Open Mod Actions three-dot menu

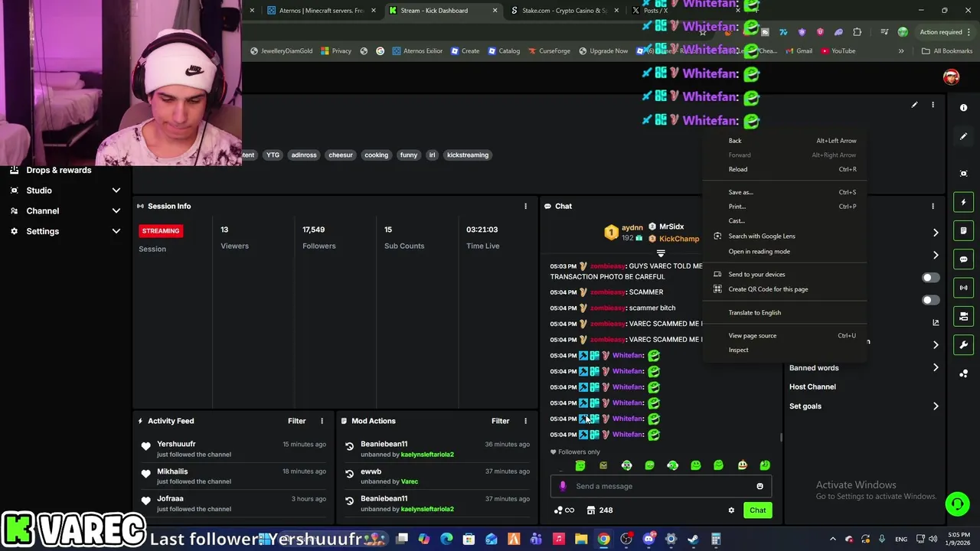click(x=525, y=421)
